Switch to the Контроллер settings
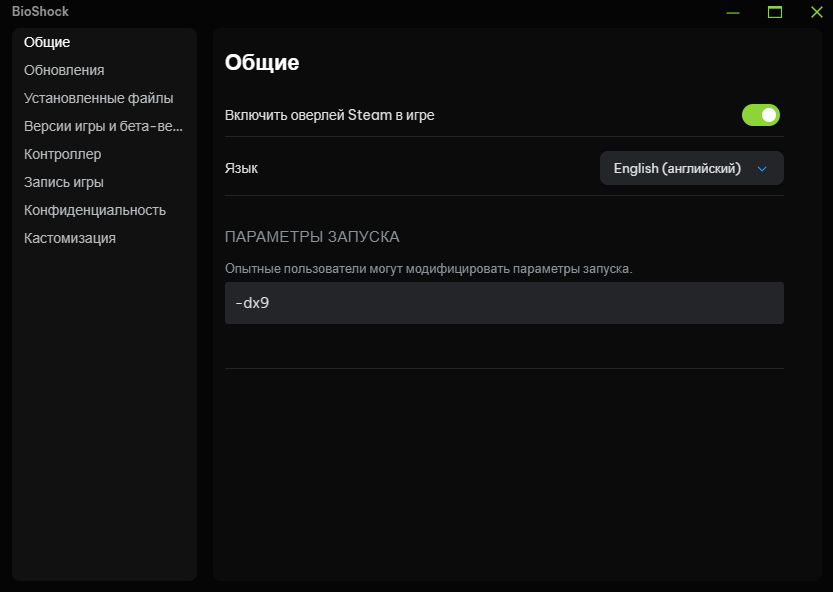The image size is (833, 592). pyautogui.click(x=62, y=154)
